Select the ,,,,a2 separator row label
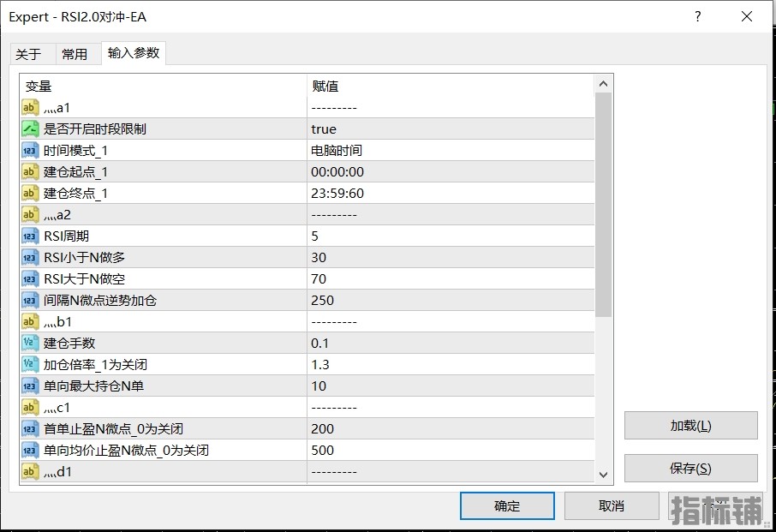The width and height of the screenshot is (776, 532). point(57,215)
